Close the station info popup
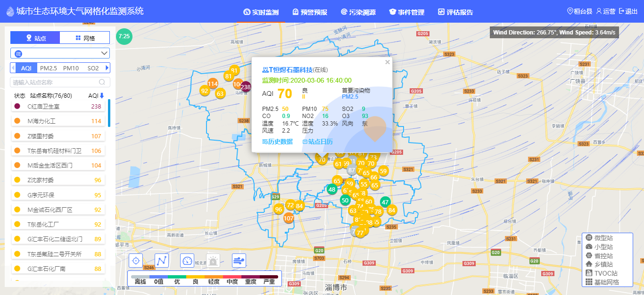This screenshot has height=295, width=644. tap(388, 62)
